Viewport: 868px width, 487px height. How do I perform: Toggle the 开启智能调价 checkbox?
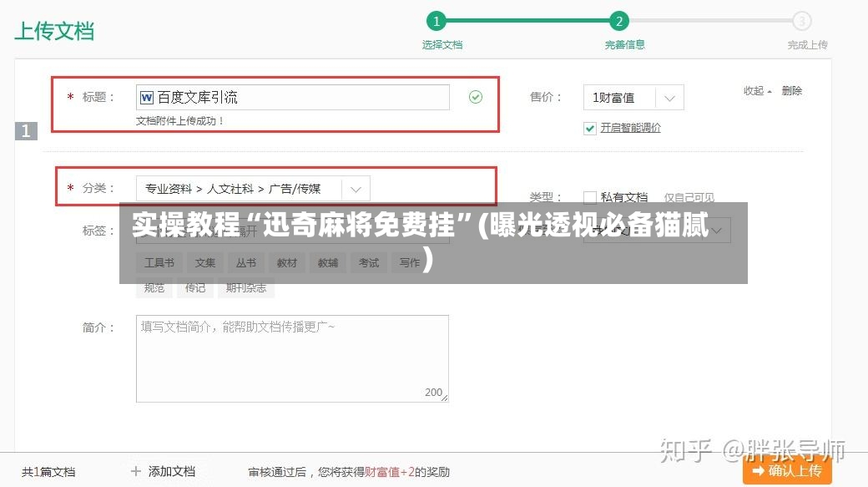tap(590, 129)
